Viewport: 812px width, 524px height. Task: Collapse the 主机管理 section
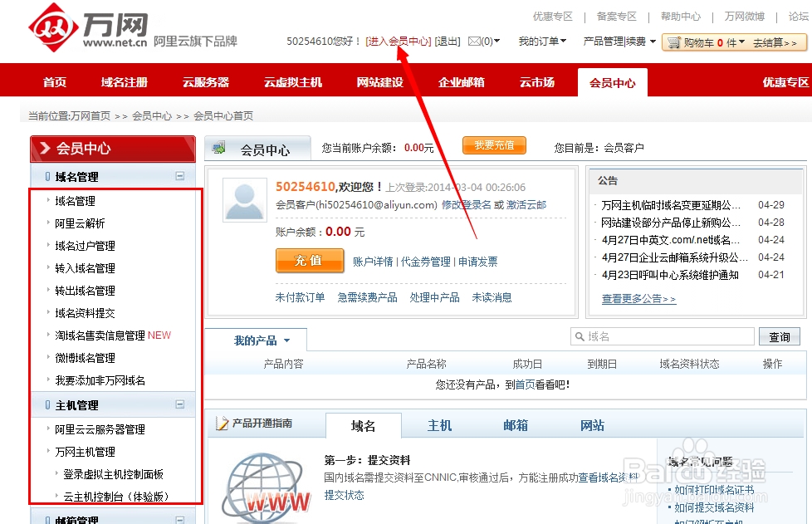pos(179,404)
